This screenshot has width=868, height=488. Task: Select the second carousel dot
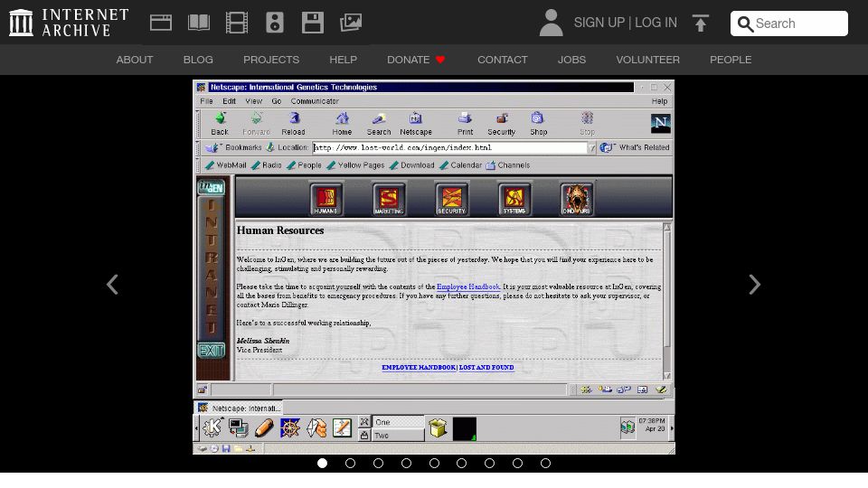coord(350,463)
